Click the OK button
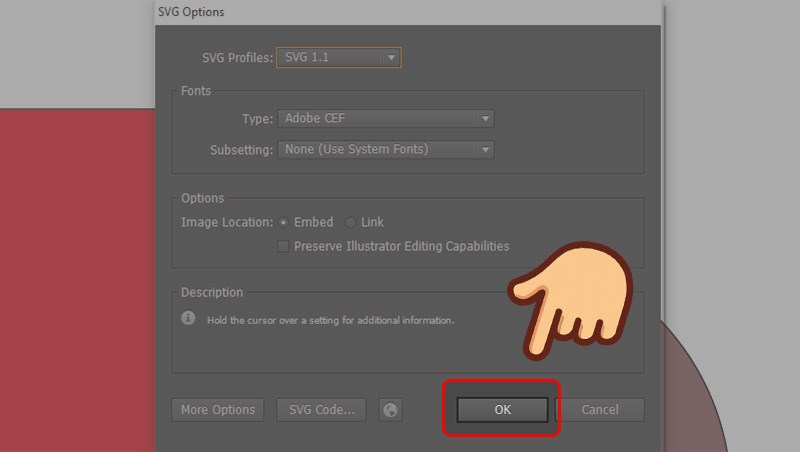Image resolution: width=800 pixels, height=452 pixels. click(502, 410)
